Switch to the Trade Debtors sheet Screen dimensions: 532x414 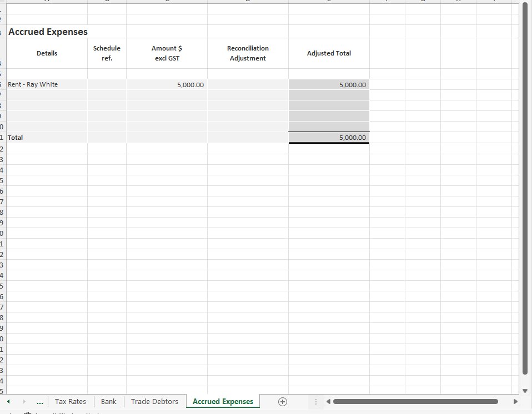(x=154, y=401)
